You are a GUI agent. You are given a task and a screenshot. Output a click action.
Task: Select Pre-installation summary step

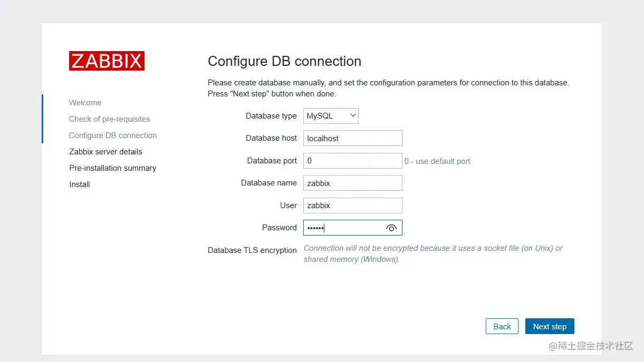(x=113, y=168)
